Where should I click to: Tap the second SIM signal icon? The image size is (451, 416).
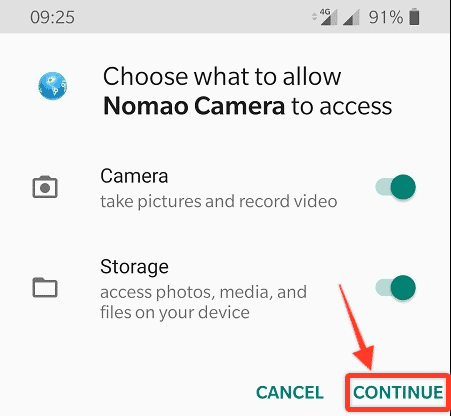[x=351, y=17]
